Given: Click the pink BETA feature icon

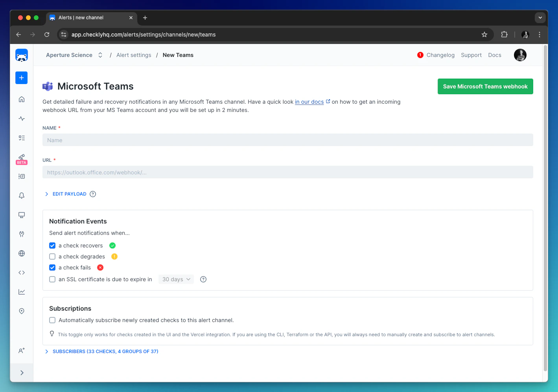Looking at the screenshot, I should [21, 158].
